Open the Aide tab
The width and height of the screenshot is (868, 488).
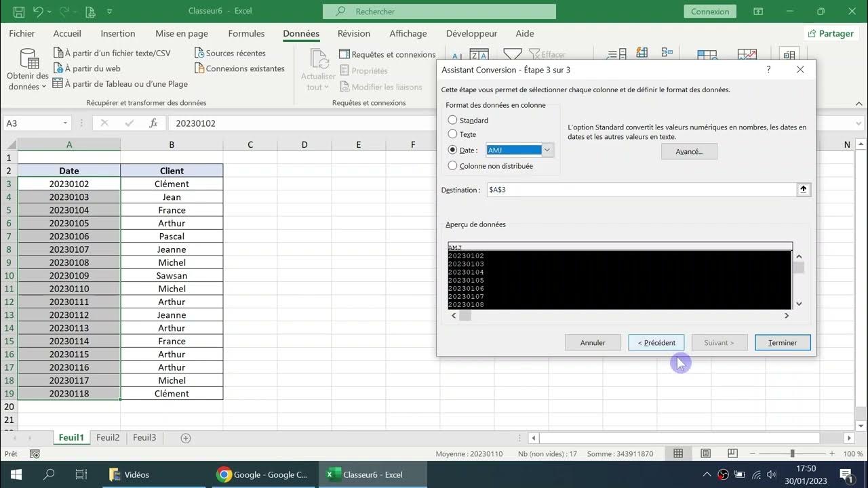click(525, 33)
